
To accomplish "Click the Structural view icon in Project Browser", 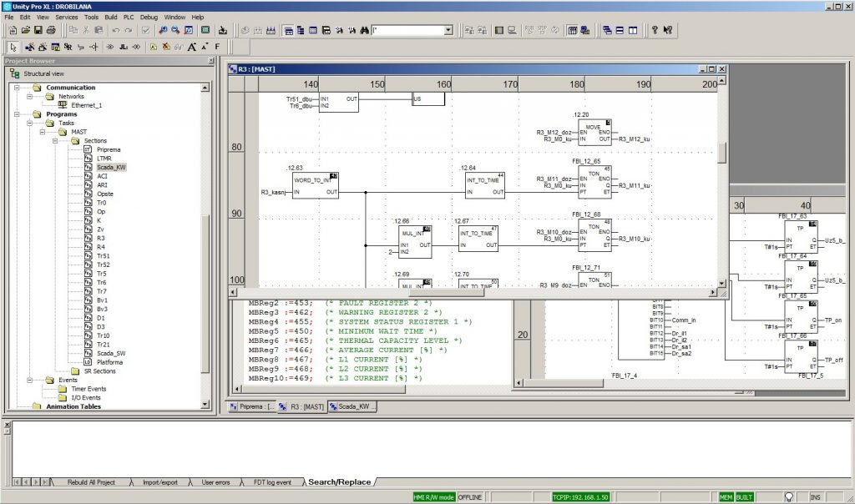I will (15, 74).
